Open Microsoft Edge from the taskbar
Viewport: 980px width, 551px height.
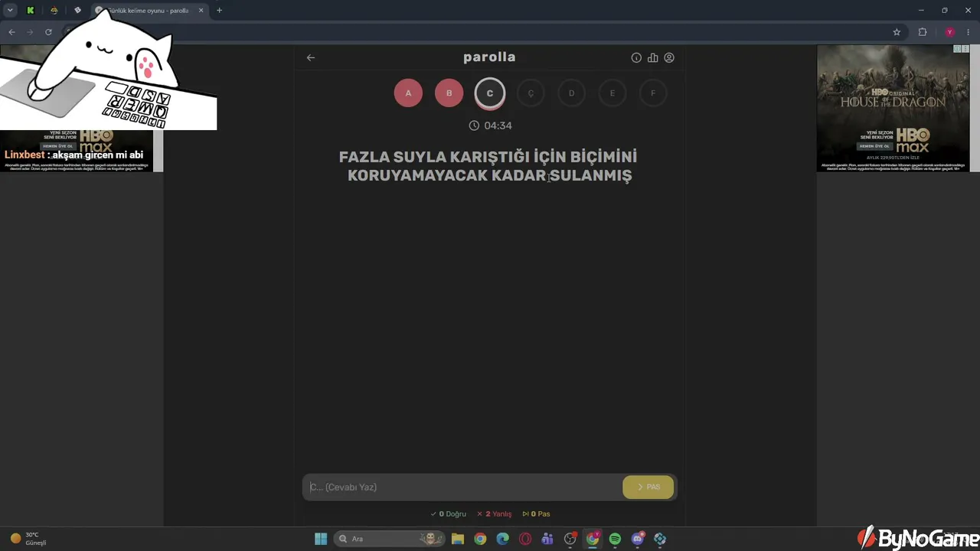click(x=502, y=539)
